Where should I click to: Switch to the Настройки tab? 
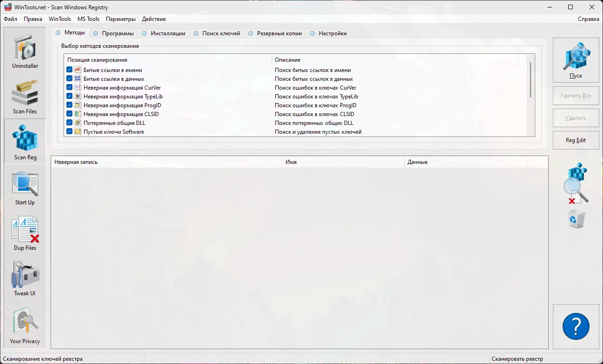coord(328,33)
